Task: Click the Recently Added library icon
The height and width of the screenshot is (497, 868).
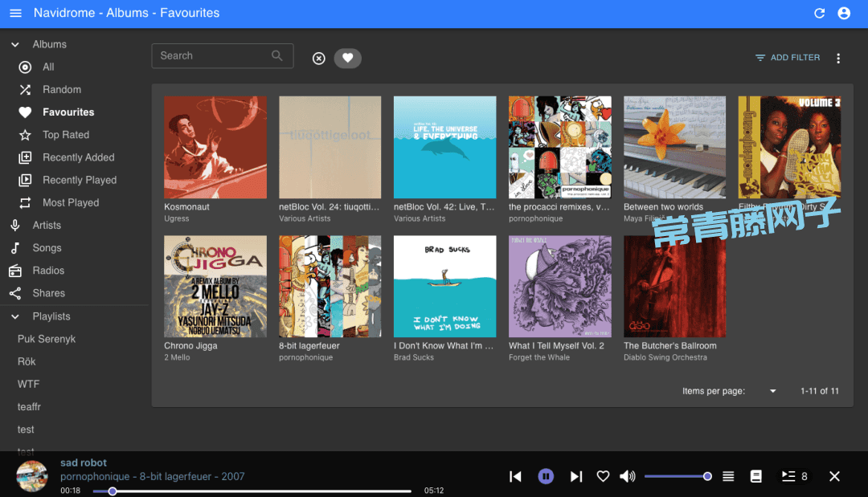Action: point(25,157)
